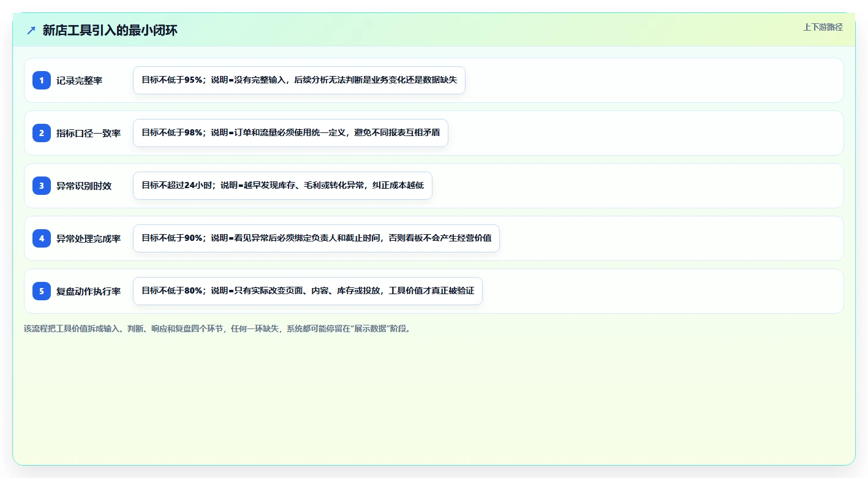Click the 指标口径一致率 label
This screenshot has width=868, height=478.
click(x=89, y=133)
